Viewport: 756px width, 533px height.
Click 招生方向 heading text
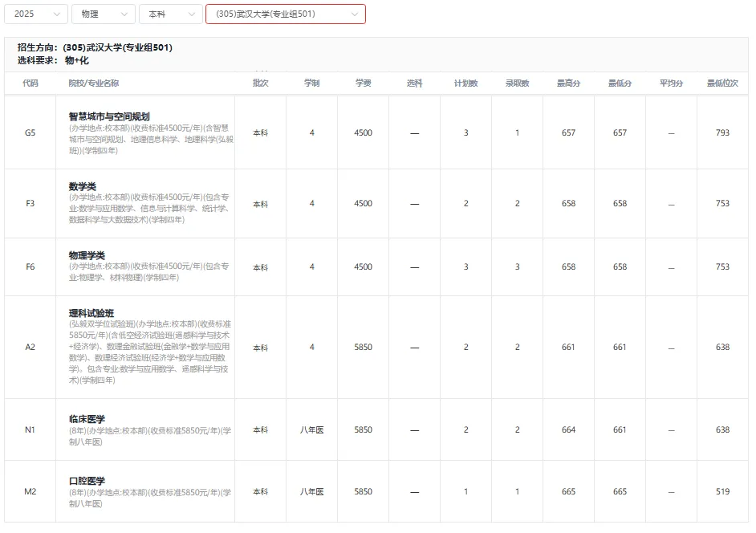95,47
